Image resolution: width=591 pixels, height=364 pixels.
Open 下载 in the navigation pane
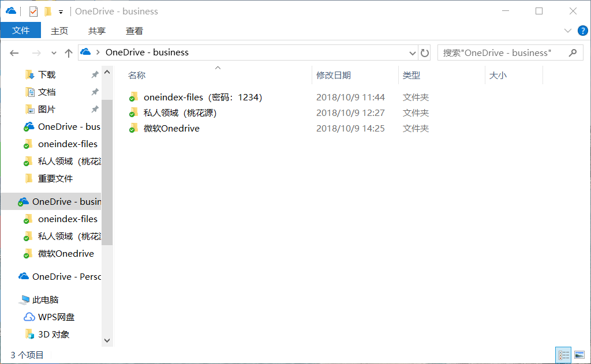pyautogui.click(x=47, y=74)
